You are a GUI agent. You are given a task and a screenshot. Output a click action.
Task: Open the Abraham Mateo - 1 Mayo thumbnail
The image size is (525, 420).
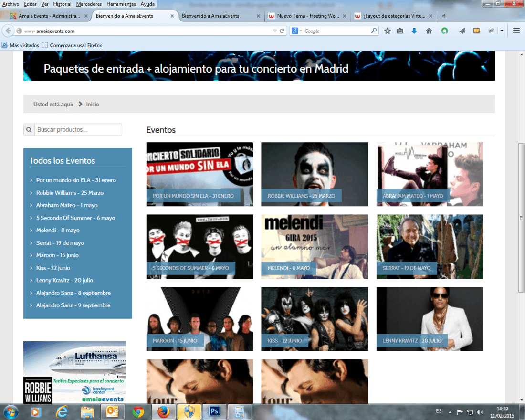point(430,174)
